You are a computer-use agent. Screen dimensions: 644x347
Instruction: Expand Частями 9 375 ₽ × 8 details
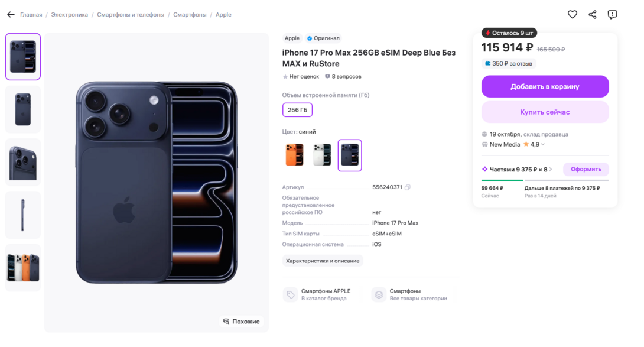coord(551,170)
